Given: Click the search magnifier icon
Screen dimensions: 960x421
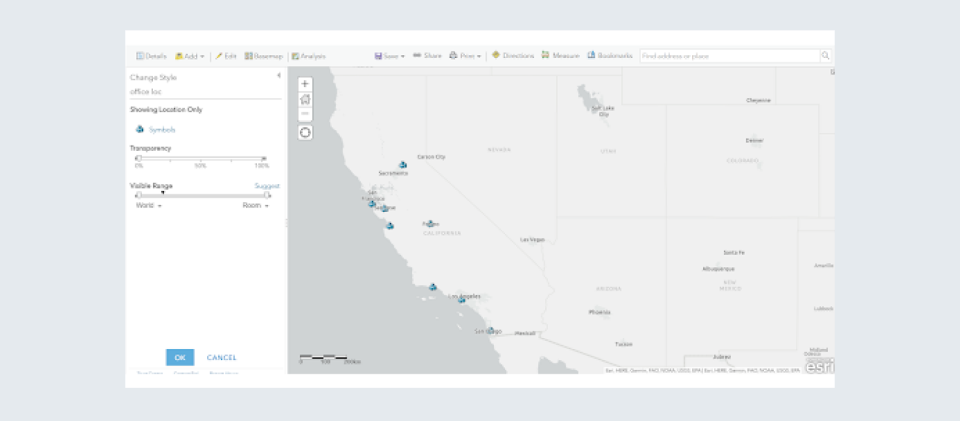Looking at the screenshot, I should click(826, 56).
